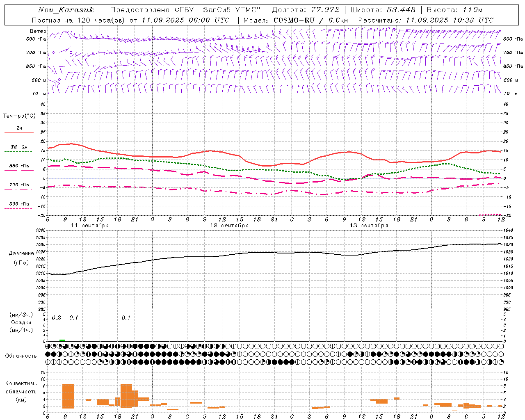This screenshot has width=525, height=420.
Task: Click the Прогноз на 120 часа(ов) text
Action: pos(79,20)
